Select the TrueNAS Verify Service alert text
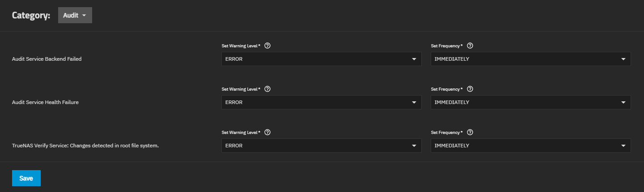The width and height of the screenshot is (644, 192). click(x=85, y=146)
